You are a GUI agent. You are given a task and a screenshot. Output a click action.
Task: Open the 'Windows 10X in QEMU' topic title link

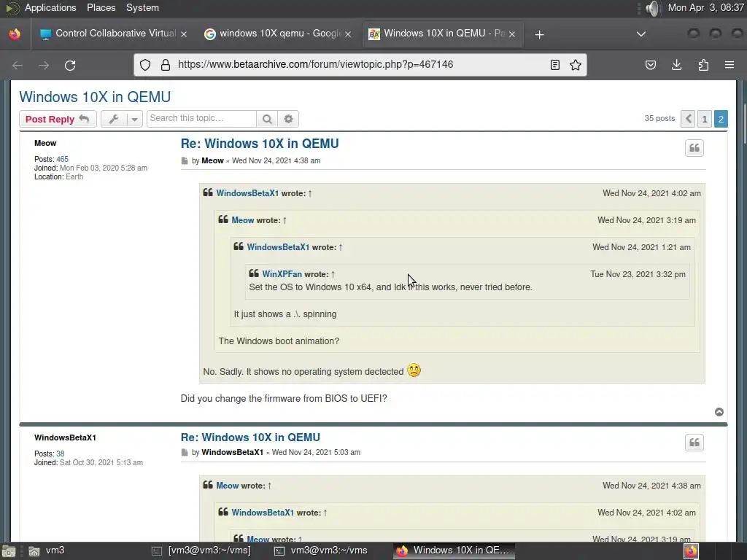95,97
